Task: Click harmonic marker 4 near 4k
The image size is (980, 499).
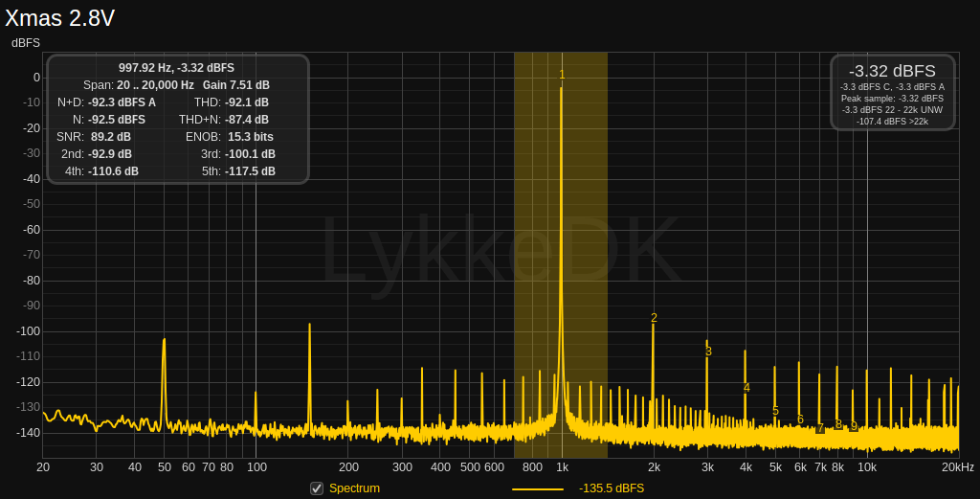Action: tap(746, 388)
